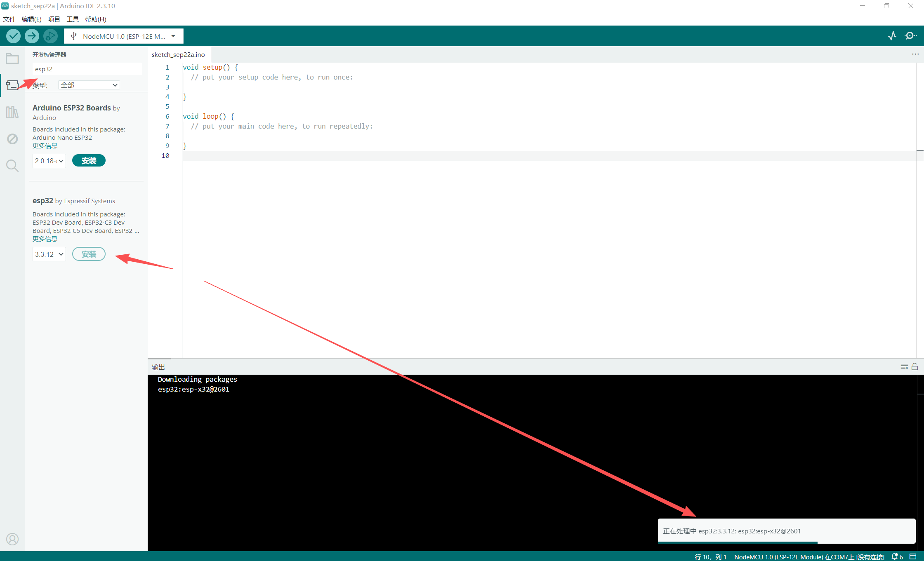Click the account profile icon
The height and width of the screenshot is (561, 924).
tap(12, 539)
